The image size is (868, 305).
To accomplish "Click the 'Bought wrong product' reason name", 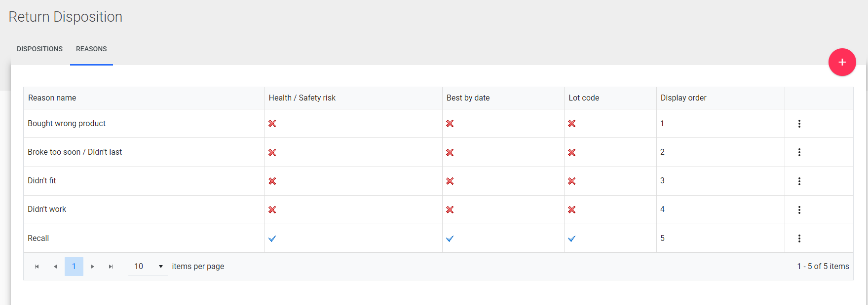I will tap(67, 124).
